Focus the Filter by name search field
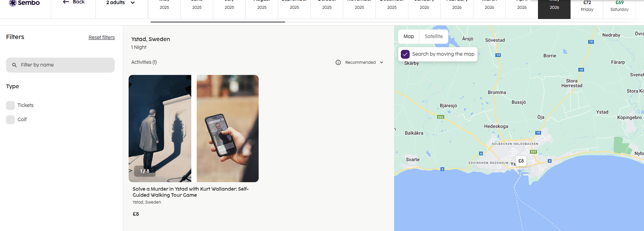Viewport: 644px width, 231px height. tap(60, 65)
